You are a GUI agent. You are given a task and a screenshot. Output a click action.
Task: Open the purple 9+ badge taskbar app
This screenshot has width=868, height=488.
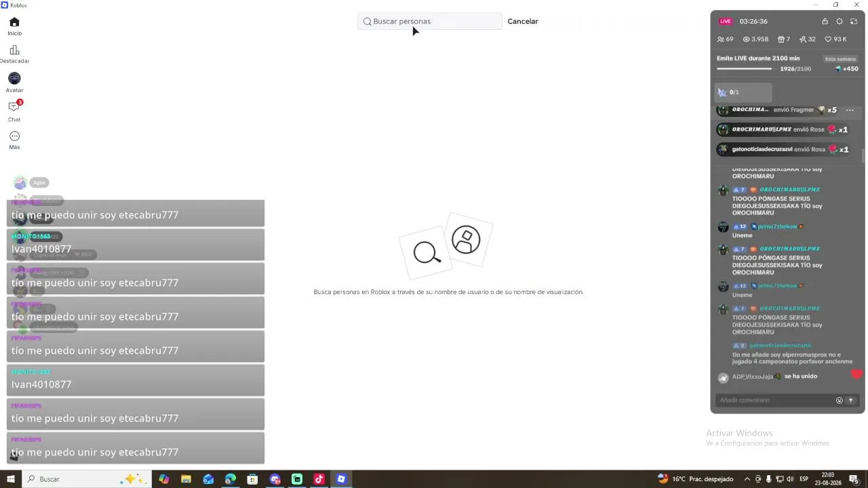pos(275,479)
